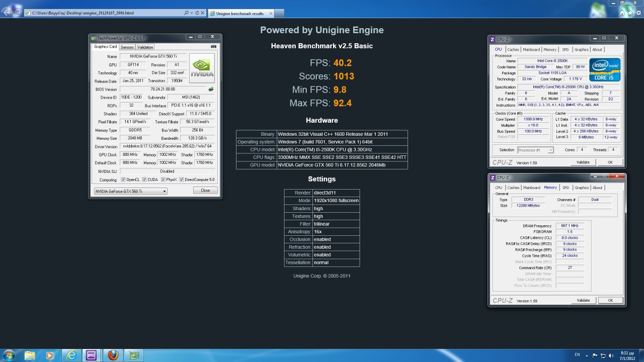This screenshot has width=644, height=362.
Task: Open Mainboard tab in upper CPU-Z window
Action: (531, 50)
